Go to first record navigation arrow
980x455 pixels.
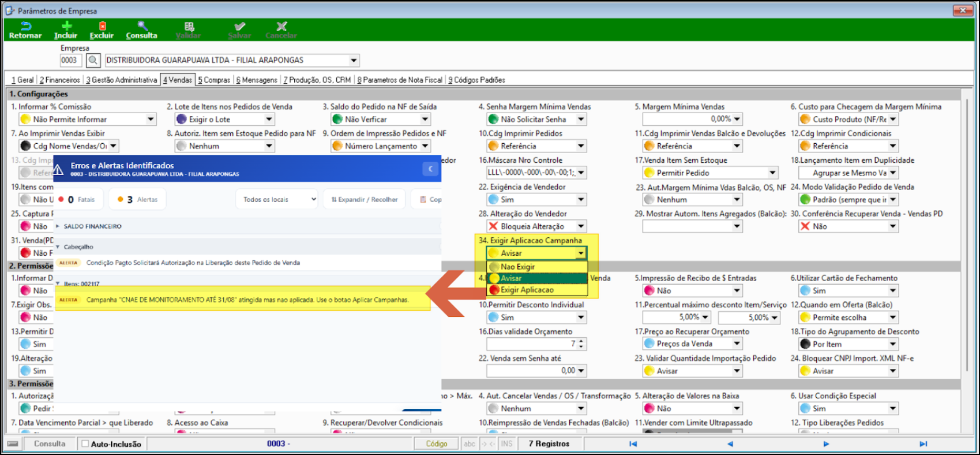[633, 444]
